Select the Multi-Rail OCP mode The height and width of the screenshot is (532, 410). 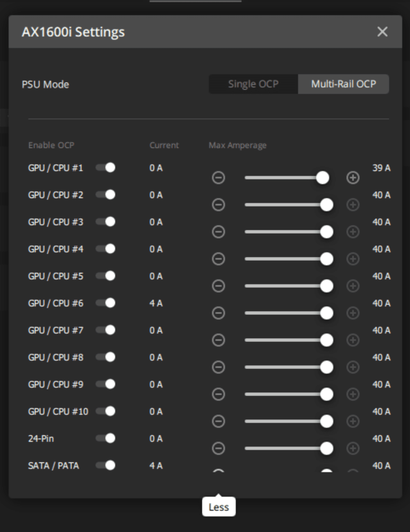click(x=343, y=84)
